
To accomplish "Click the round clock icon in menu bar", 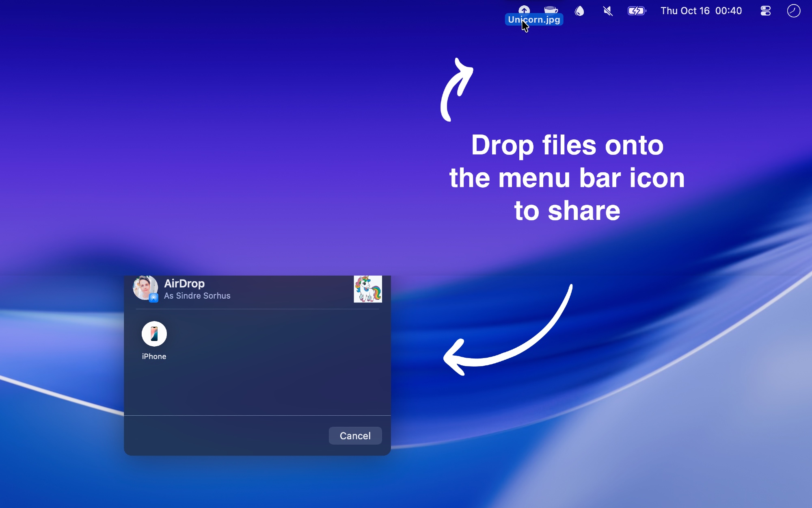I will coord(793,11).
